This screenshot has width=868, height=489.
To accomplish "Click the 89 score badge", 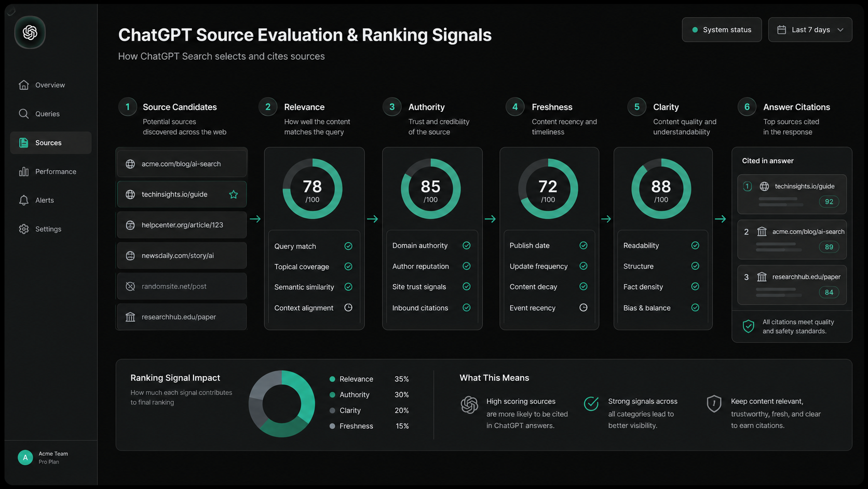I will (829, 247).
